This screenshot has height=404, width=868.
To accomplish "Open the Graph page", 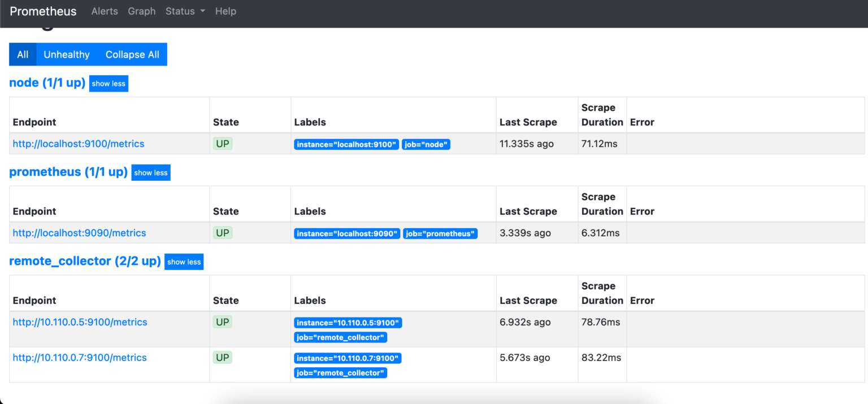I will [x=141, y=11].
